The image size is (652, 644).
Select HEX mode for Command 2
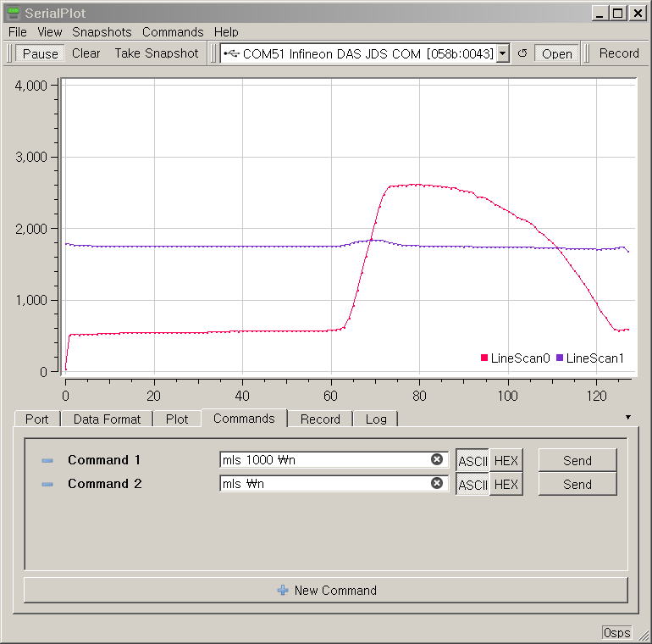[x=506, y=484]
